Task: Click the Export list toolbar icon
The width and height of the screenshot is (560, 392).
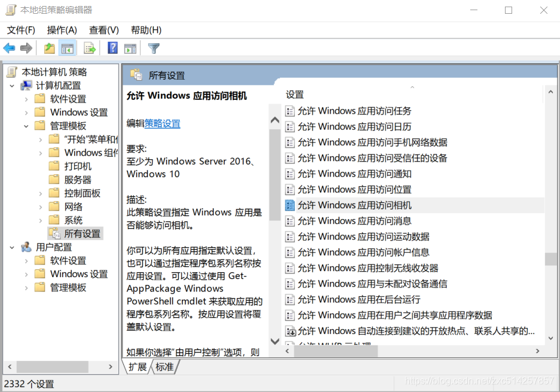Action: pos(90,48)
